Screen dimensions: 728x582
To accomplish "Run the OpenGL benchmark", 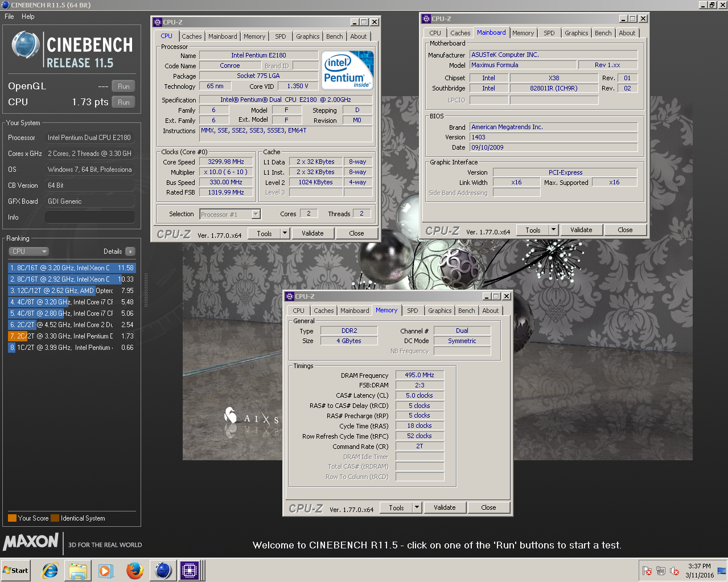I will pyautogui.click(x=124, y=86).
